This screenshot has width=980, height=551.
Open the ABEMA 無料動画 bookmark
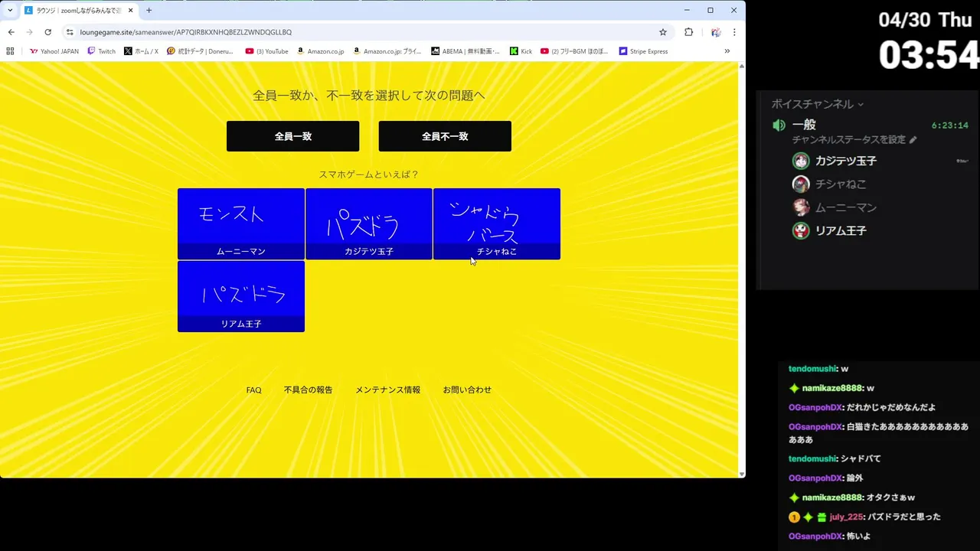pyautogui.click(x=465, y=51)
